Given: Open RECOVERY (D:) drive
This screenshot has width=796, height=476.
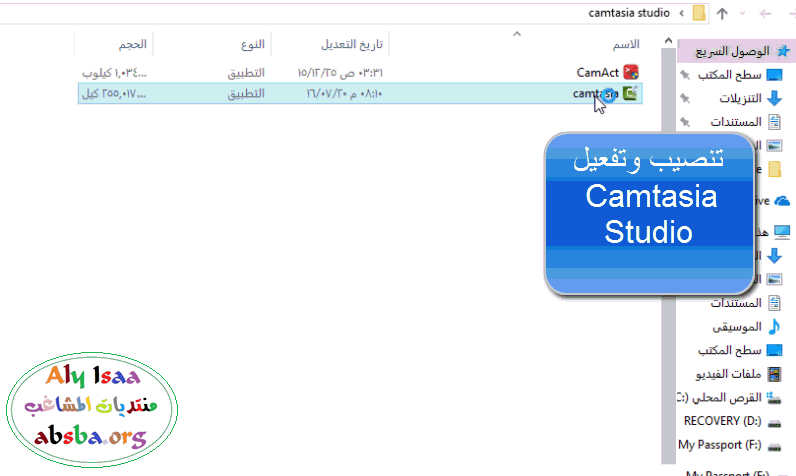Looking at the screenshot, I should coord(720,420).
